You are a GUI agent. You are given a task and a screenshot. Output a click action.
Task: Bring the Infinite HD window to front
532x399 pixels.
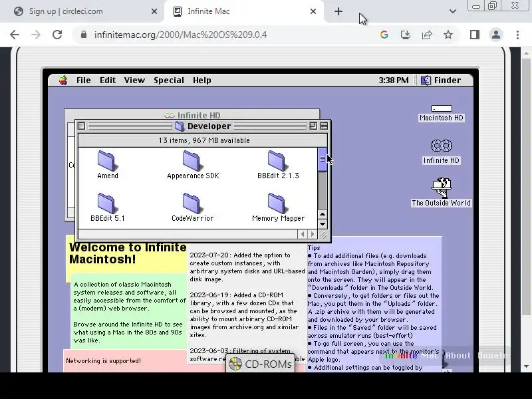(192, 115)
